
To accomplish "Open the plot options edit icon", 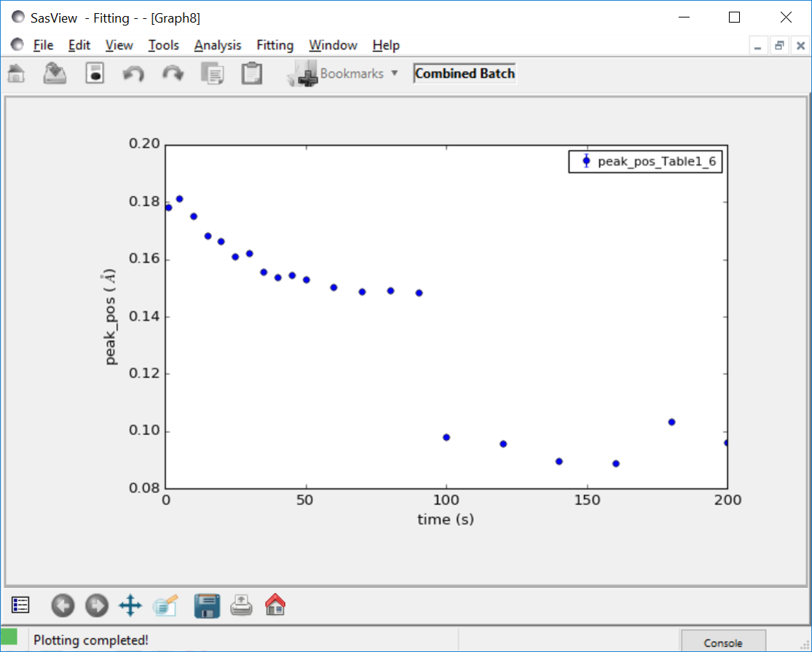I will click(x=164, y=605).
